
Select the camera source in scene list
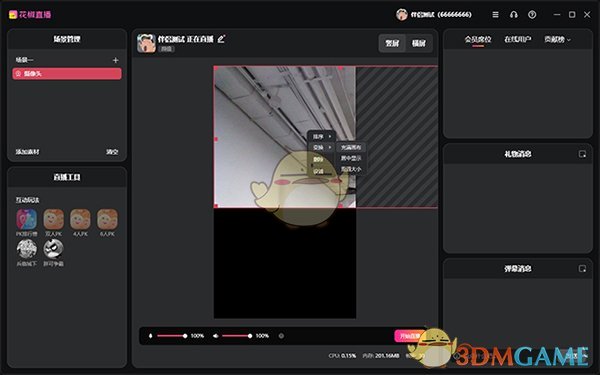pyautogui.click(x=67, y=73)
